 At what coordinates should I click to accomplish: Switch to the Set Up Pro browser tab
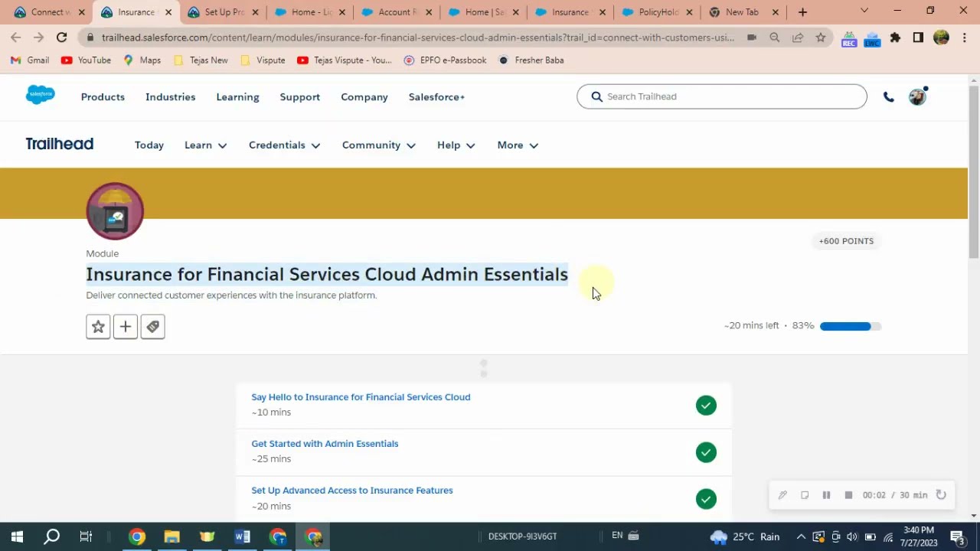point(223,12)
